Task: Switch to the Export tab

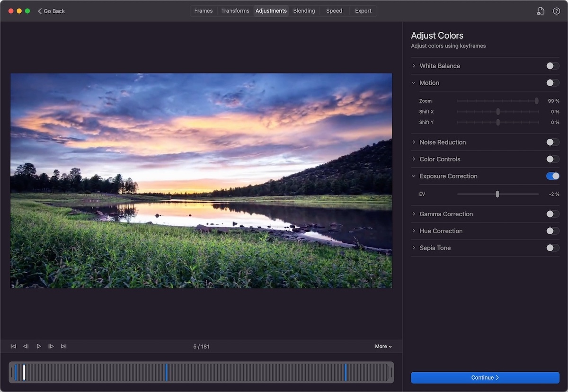Action: click(x=363, y=11)
